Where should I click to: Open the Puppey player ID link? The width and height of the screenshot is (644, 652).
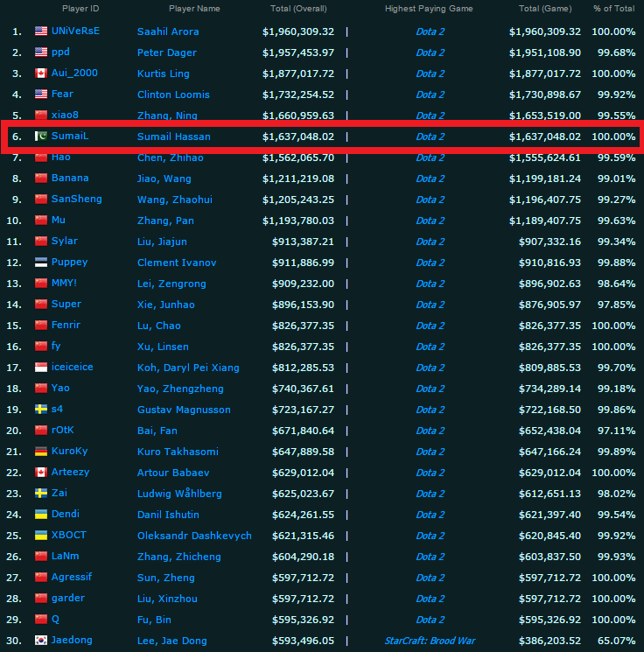click(69, 262)
